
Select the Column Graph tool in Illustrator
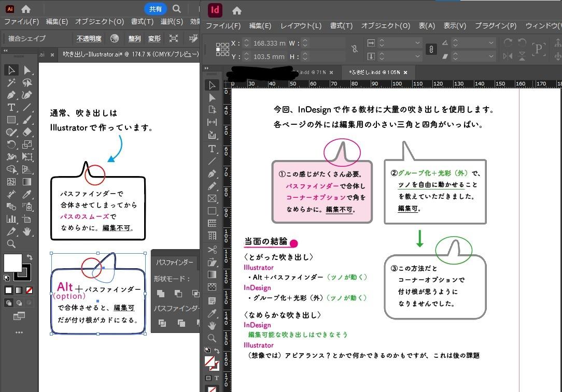click(11, 219)
